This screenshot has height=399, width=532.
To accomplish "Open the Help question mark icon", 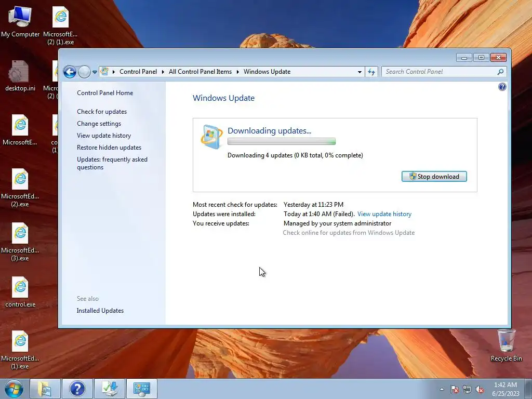I will click(x=502, y=87).
